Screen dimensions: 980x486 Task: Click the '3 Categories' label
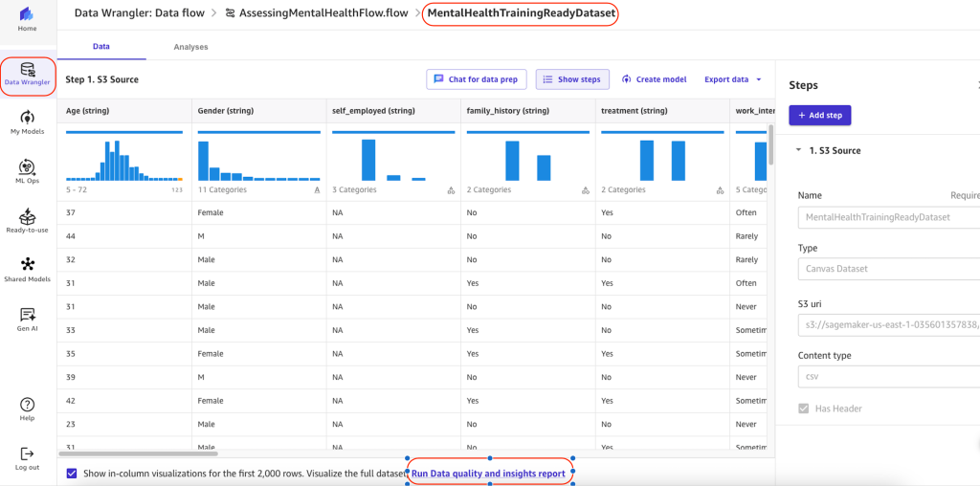[x=354, y=189]
